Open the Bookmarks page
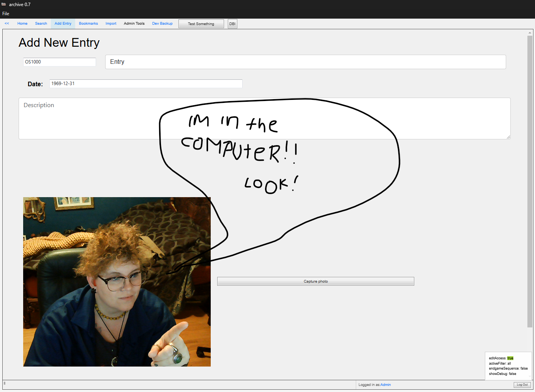The height and width of the screenshot is (392, 535). [88, 24]
